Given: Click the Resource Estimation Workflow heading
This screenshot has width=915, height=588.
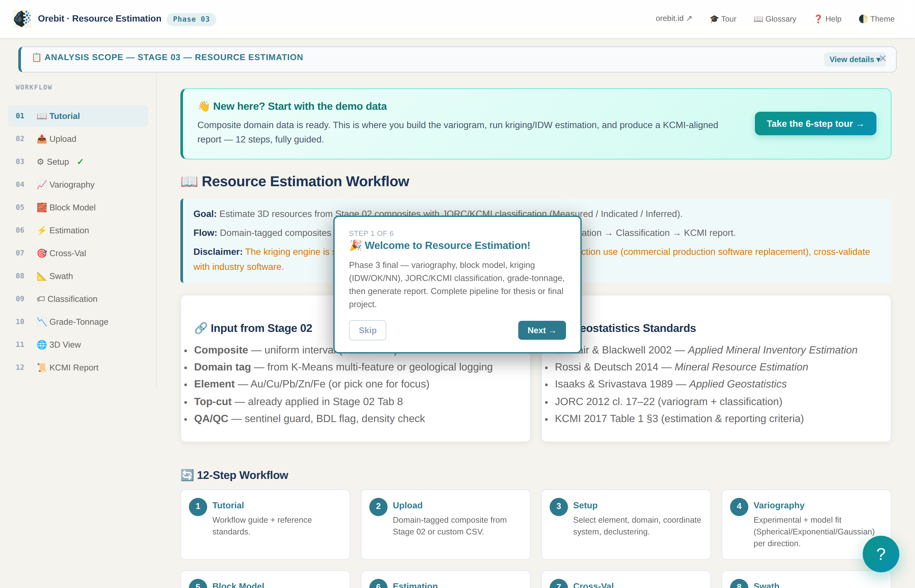Looking at the screenshot, I should tap(295, 181).
